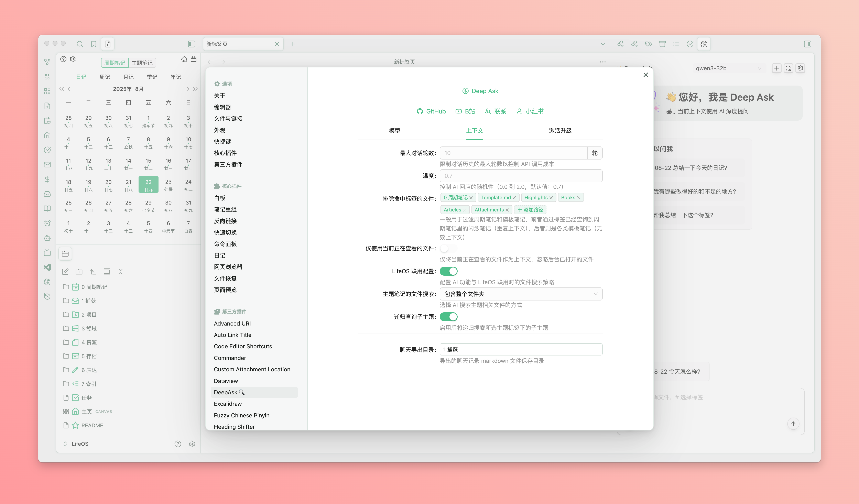Click the search magnifier icon in top bar
This screenshot has height=504, width=859.
click(x=80, y=44)
